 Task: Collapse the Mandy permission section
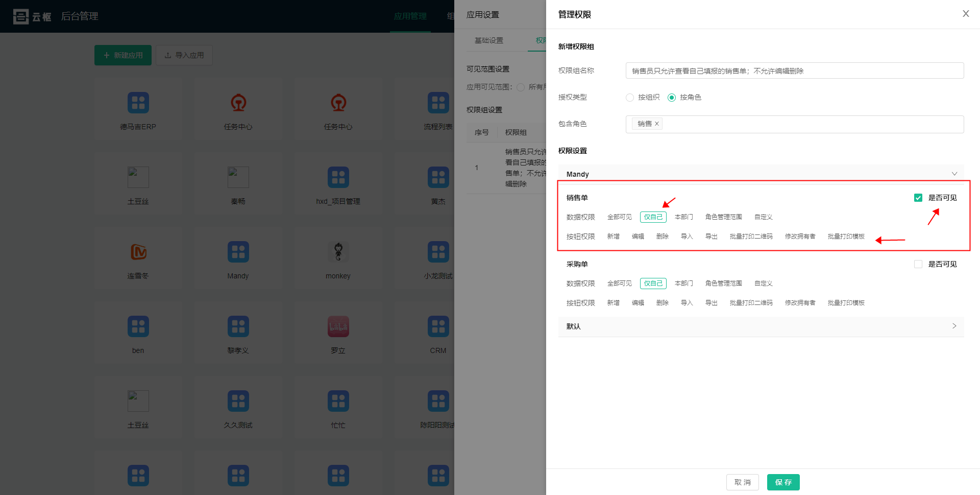pyautogui.click(x=761, y=174)
